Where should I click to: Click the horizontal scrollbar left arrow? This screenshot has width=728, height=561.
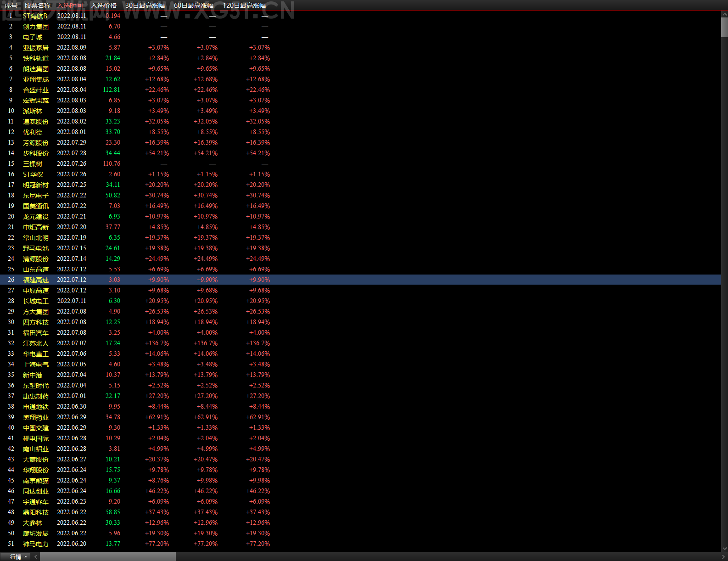[36, 557]
